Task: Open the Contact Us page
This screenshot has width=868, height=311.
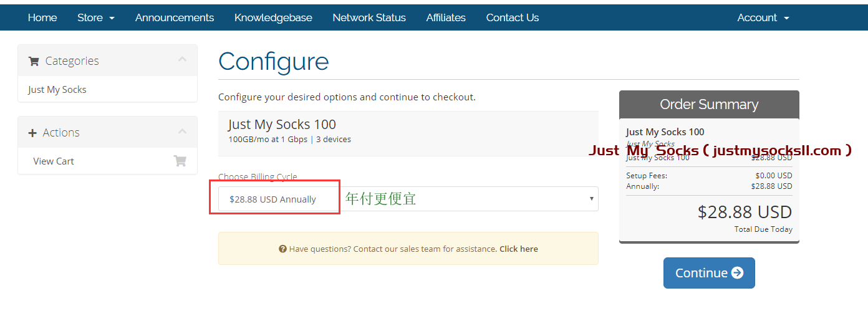Action: 513,17
